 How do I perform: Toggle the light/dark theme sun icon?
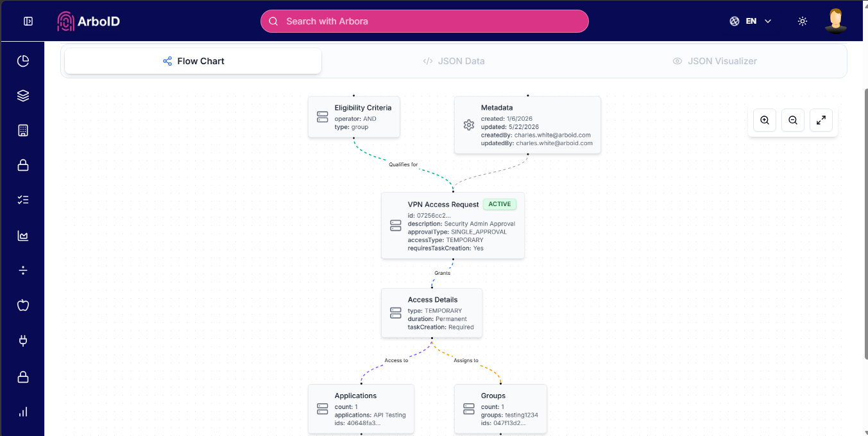(803, 21)
